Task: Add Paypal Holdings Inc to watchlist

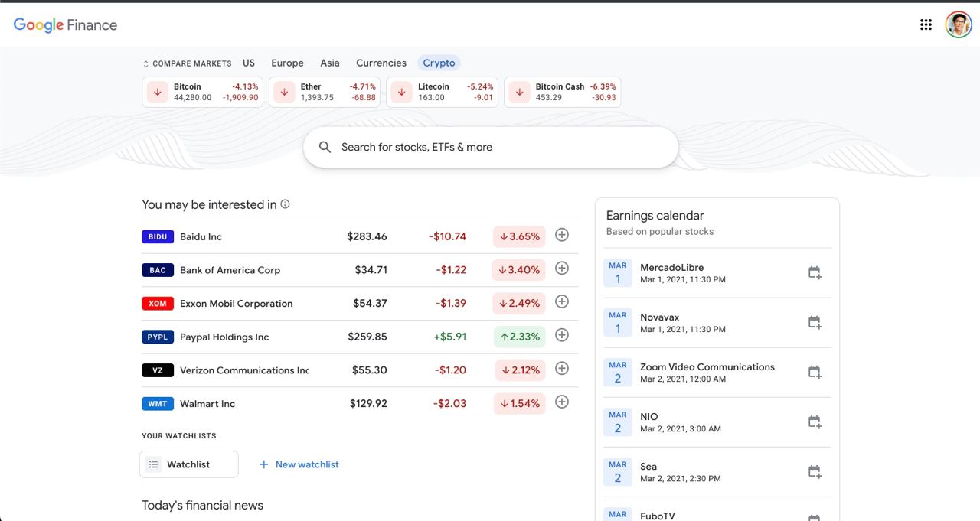Action: point(562,335)
